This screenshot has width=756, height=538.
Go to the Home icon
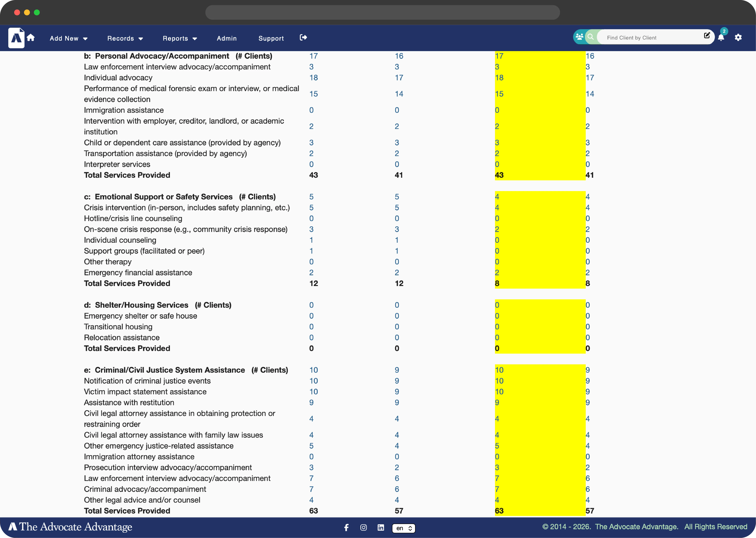[x=31, y=38]
